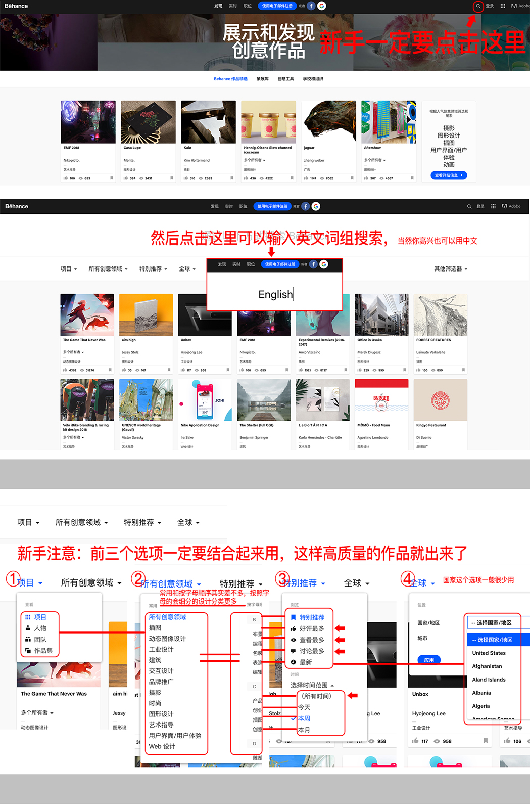Open the 其他筛选器 dropdown

click(x=451, y=269)
